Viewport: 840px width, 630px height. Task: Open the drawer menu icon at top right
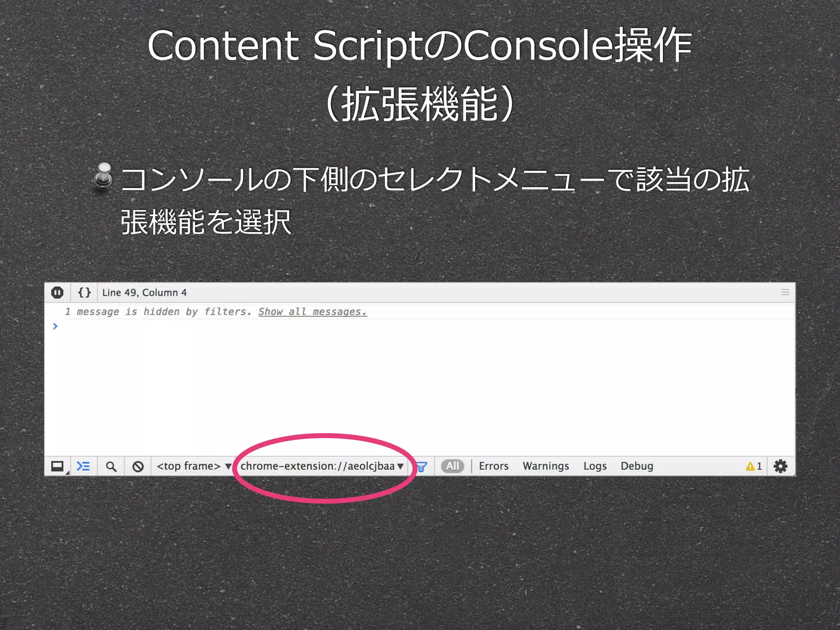[785, 292]
